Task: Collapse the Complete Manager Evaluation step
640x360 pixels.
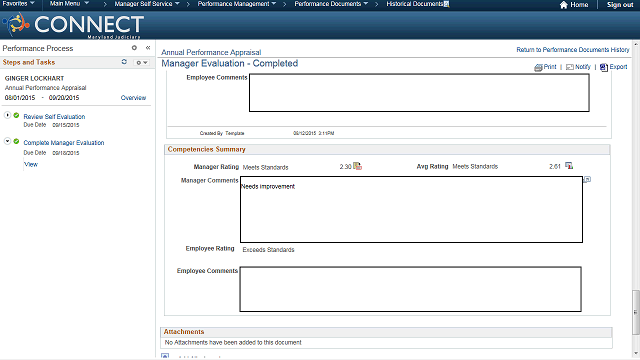Action: 7,141
